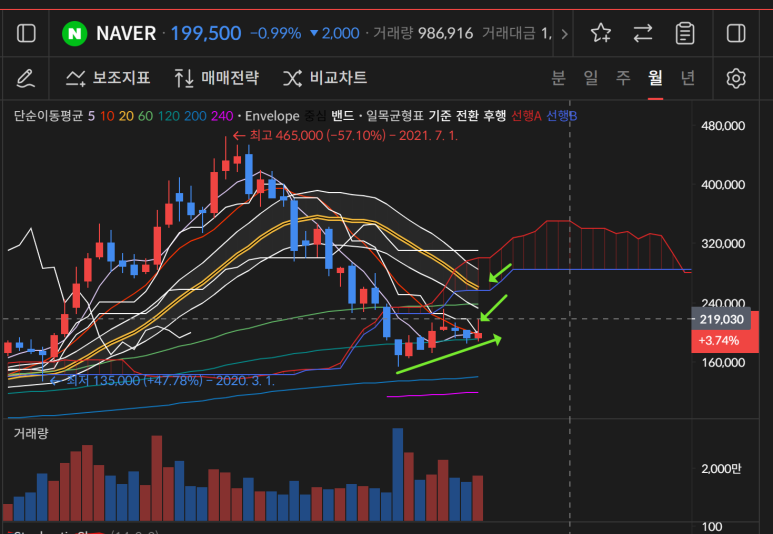Toggle the 20-period moving average
Screen dimensions: 773x534
coord(126,116)
